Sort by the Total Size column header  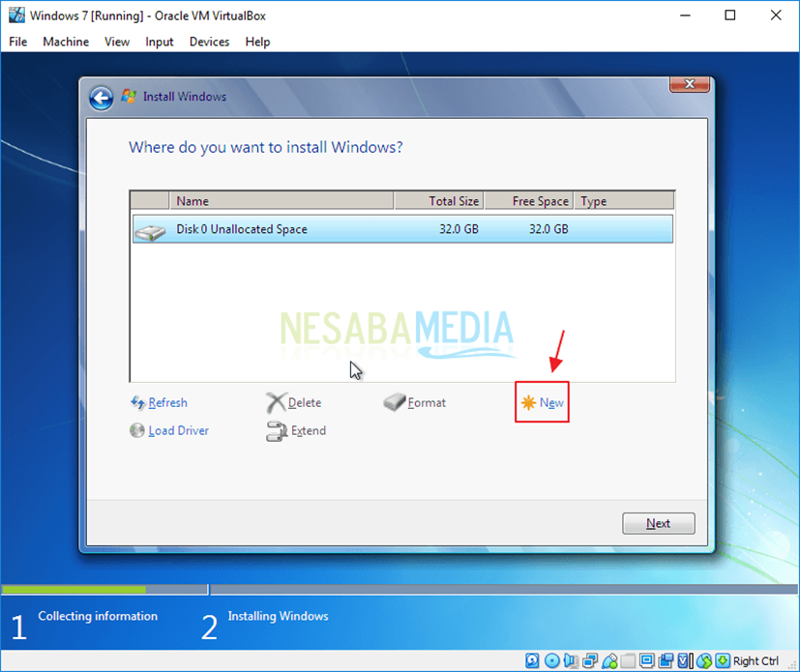coord(438,201)
